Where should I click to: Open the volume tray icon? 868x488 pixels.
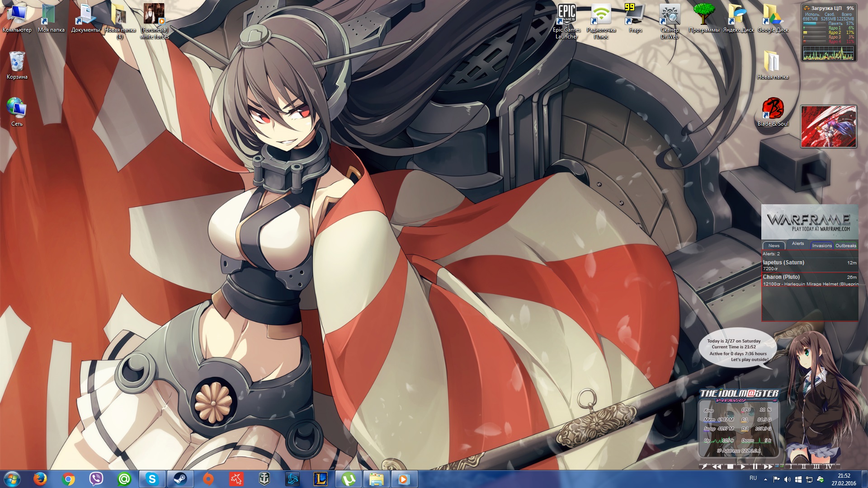click(787, 479)
